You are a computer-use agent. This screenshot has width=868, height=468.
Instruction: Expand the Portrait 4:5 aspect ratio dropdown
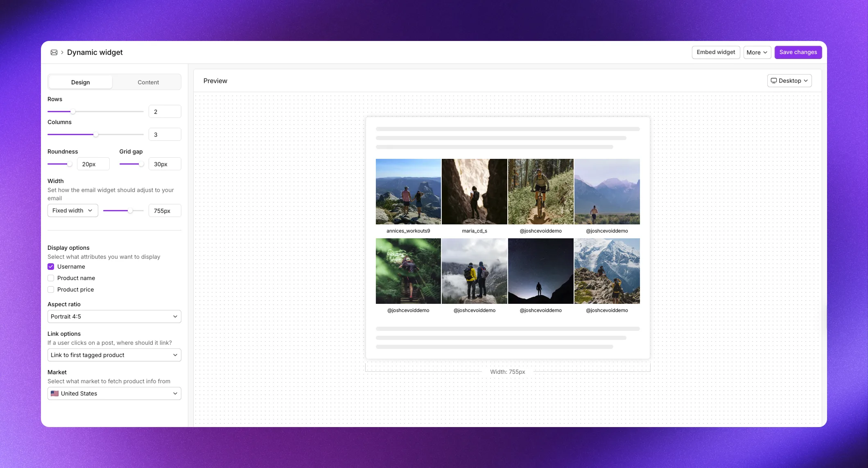(x=114, y=317)
